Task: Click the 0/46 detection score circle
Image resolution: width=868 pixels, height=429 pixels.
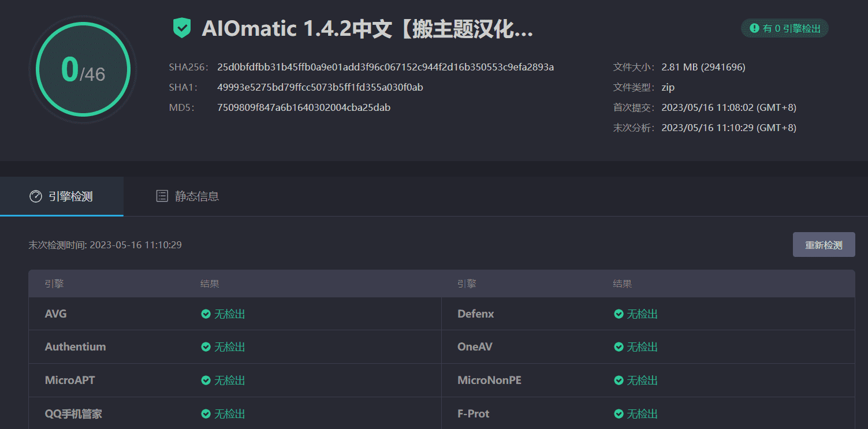Action: coord(83,70)
